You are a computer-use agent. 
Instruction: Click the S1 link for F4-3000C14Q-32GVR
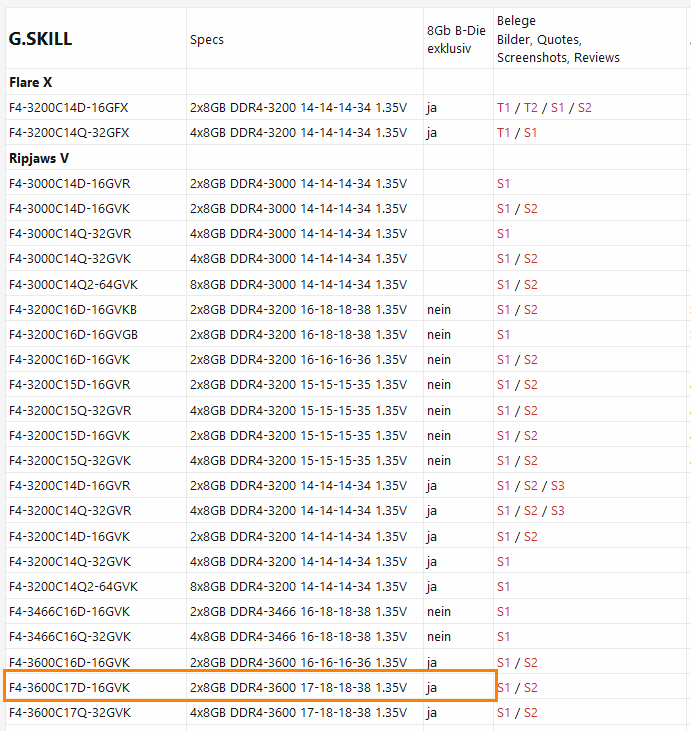[504, 234]
